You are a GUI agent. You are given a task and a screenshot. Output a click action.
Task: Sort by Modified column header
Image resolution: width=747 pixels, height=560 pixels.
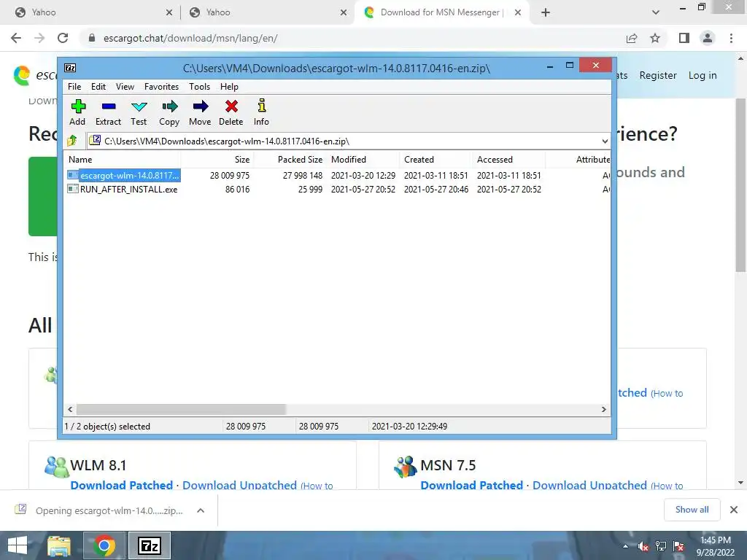pyautogui.click(x=363, y=160)
